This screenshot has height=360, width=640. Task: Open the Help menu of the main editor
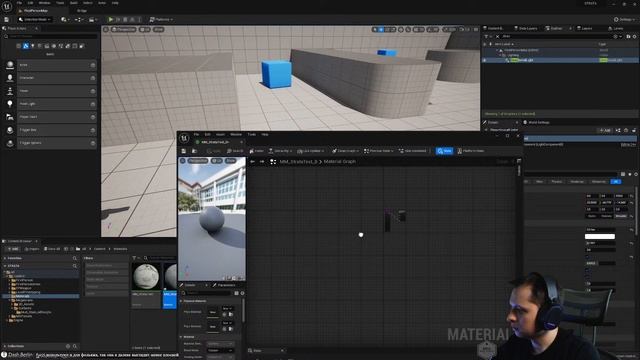click(x=115, y=3)
